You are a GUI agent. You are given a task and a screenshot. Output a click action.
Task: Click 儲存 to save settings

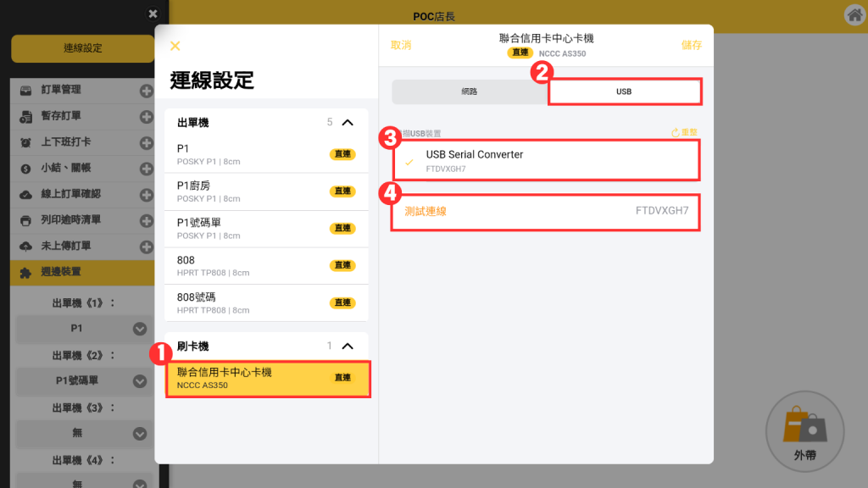(x=692, y=46)
